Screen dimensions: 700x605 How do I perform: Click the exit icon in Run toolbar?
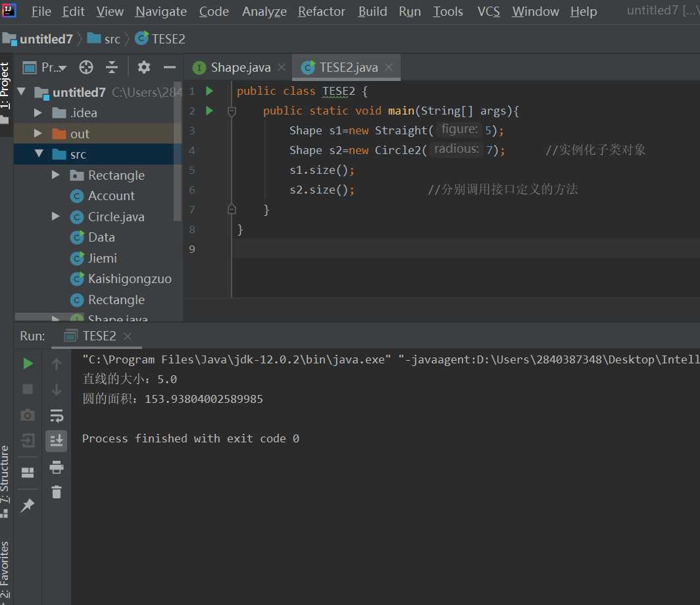click(28, 441)
